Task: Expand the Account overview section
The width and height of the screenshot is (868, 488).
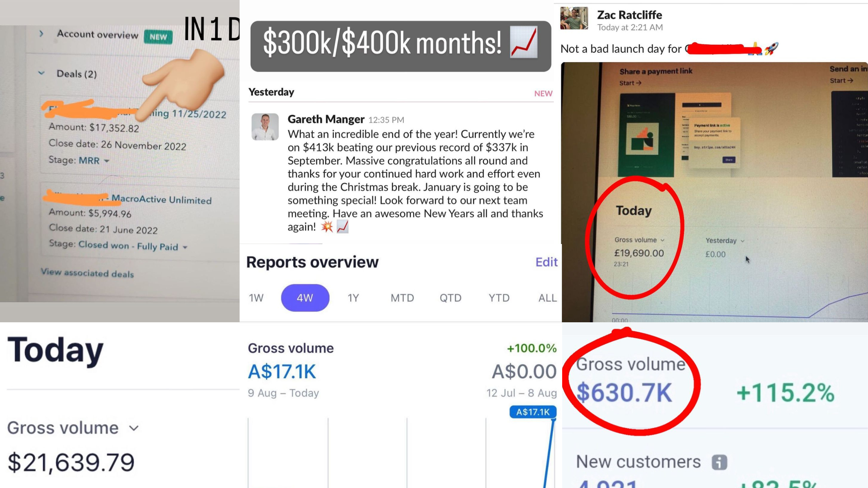Action: (41, 34)
